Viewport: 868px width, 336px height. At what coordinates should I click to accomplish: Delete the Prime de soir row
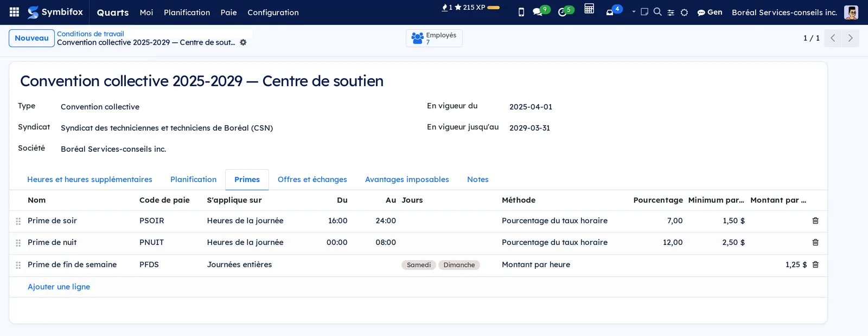coord(815,221)
